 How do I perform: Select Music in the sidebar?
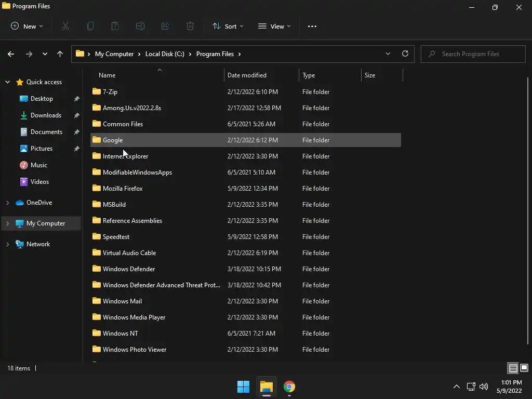pyautogui.click(x=38, y=165)
